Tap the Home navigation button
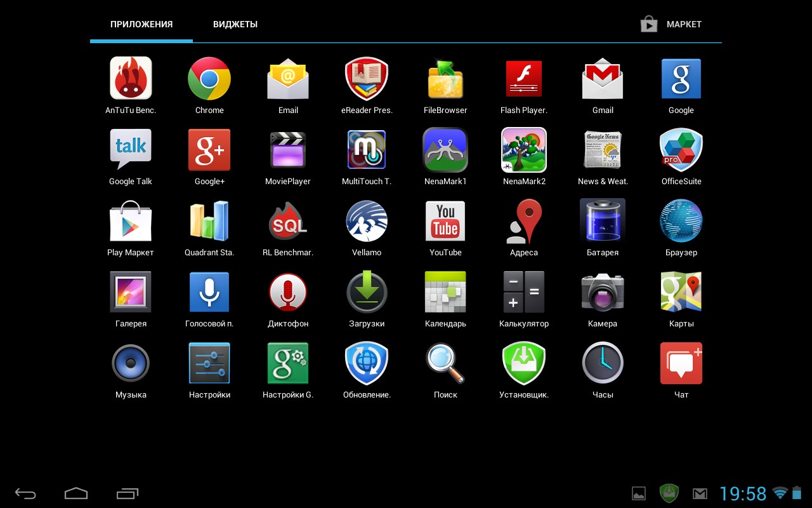This screenshot has width=812, height=508. point(76,493)
